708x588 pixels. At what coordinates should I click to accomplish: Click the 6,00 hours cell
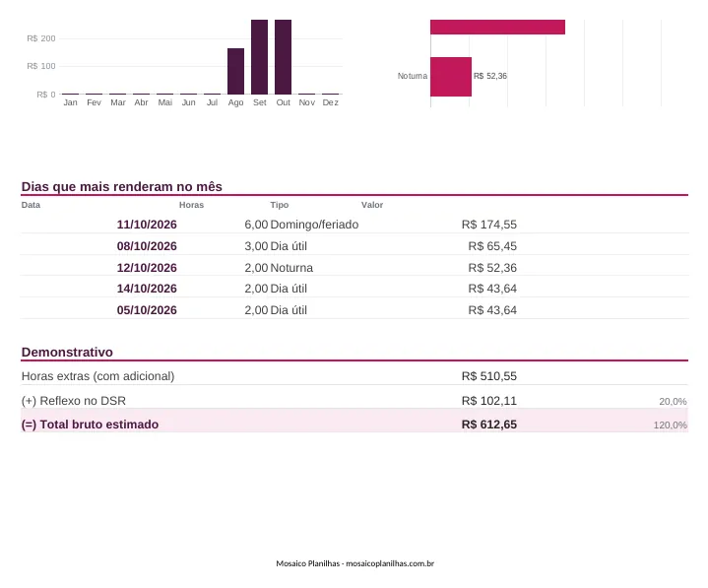pos(256,225)
